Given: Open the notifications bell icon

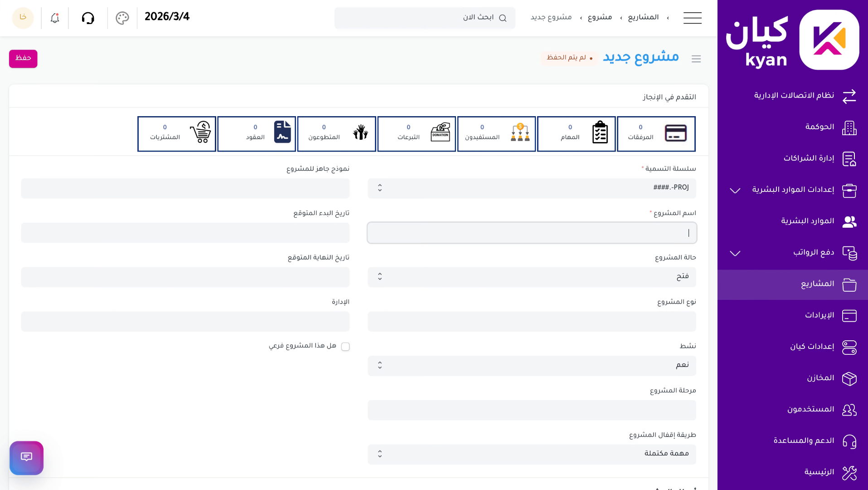Looking at the screenshot, I should coord(54,18).
